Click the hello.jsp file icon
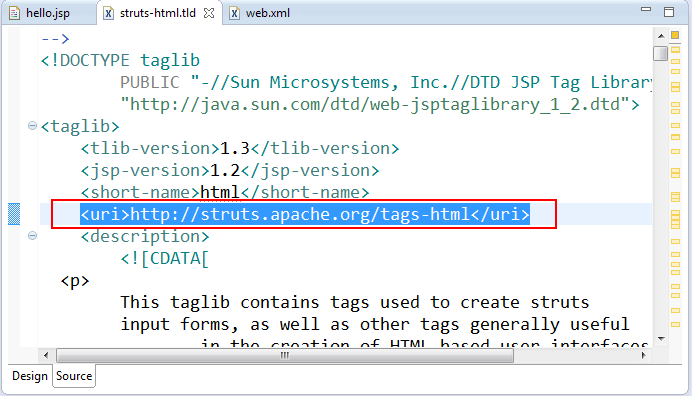The width and height of the screenshot is (692, 396). [15, 13]
